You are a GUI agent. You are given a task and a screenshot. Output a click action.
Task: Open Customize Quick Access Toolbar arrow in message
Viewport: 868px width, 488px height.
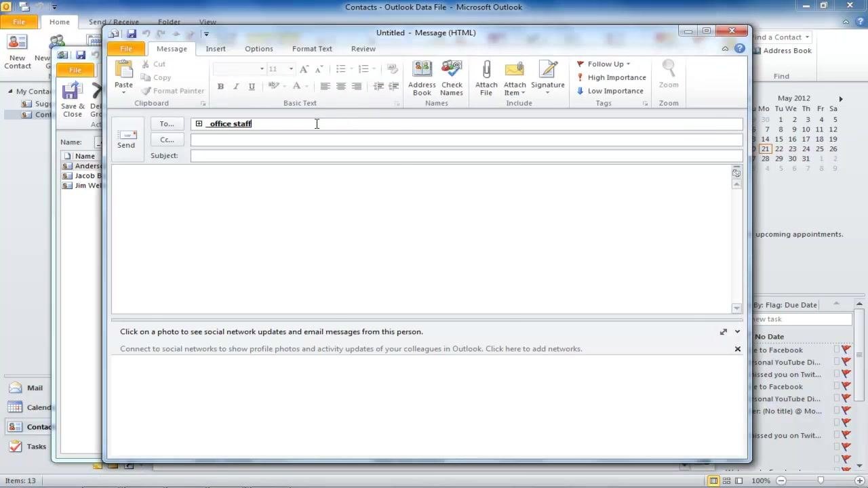coord(206,33)
